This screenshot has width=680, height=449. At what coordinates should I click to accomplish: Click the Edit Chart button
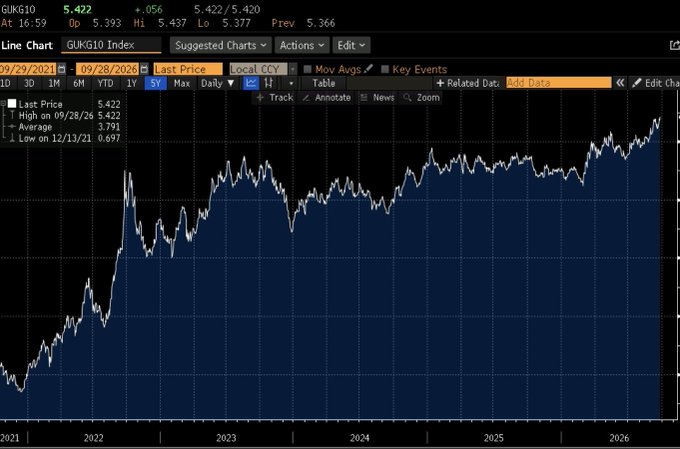[x=655, y=83]
